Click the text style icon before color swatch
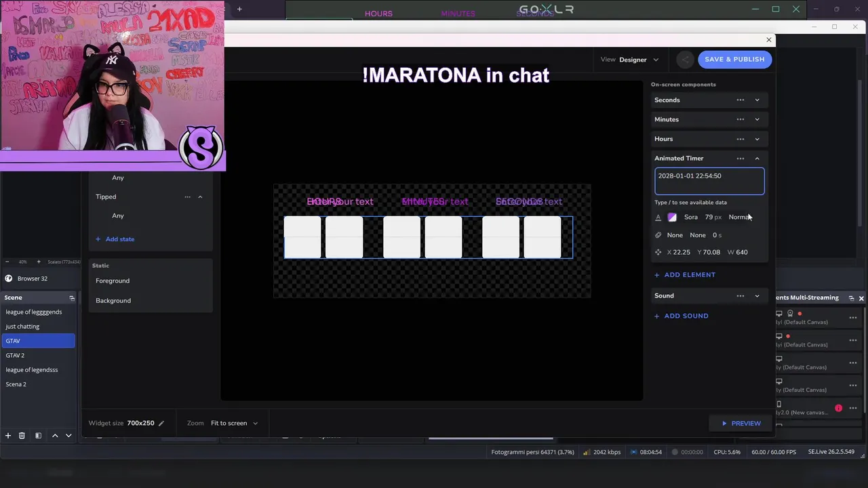The width and height of the screenshot is (868, 488). pos(658,217)
